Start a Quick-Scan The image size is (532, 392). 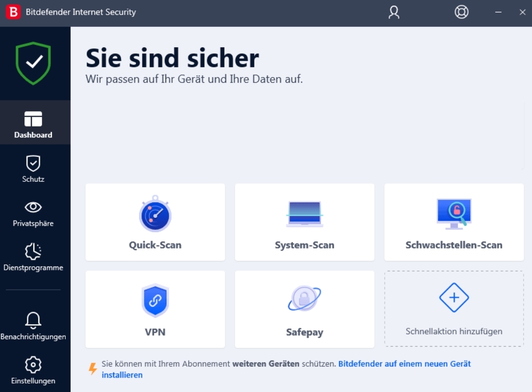click(x=155, y=222)
